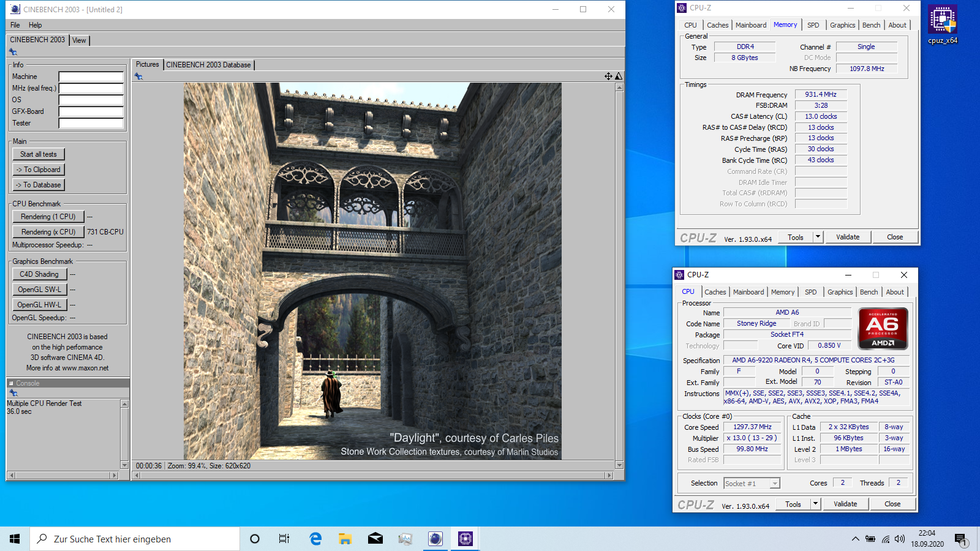Click the pin icon in Console panel
The image size is (980, 551).
[13, 393]
